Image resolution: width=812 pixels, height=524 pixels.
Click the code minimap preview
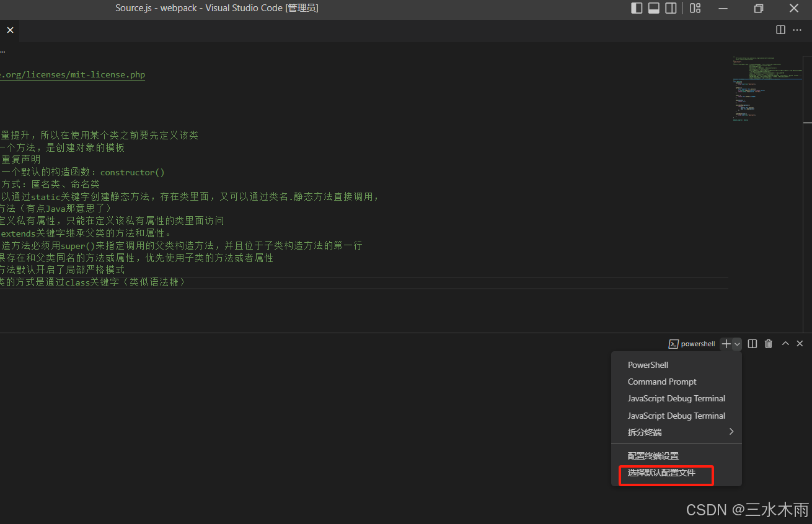(767, 89)
